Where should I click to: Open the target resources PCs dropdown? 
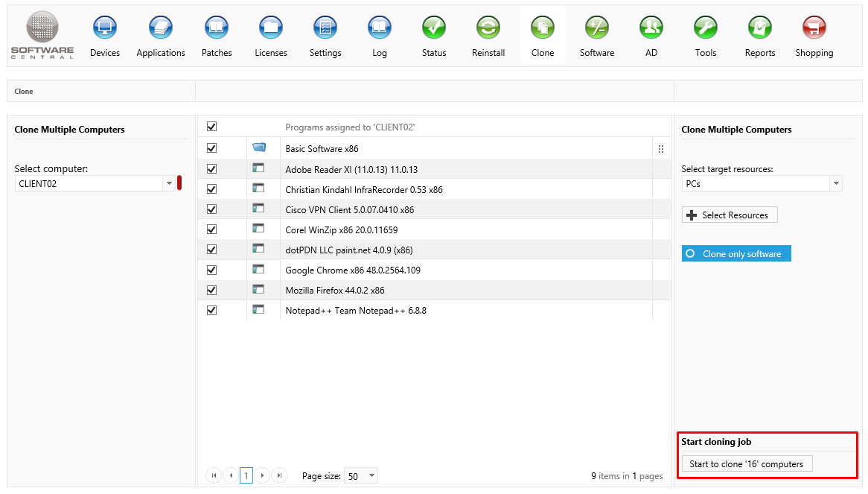[836, 183]
